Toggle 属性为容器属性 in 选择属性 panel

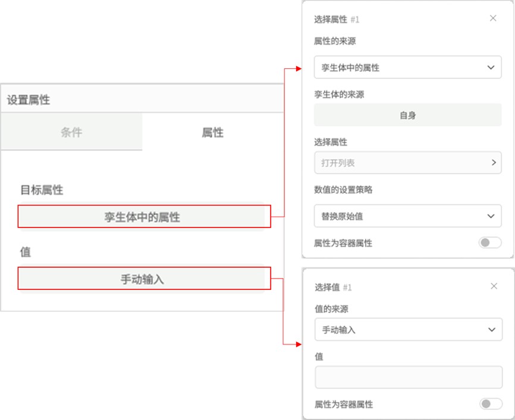click(489, 243)
